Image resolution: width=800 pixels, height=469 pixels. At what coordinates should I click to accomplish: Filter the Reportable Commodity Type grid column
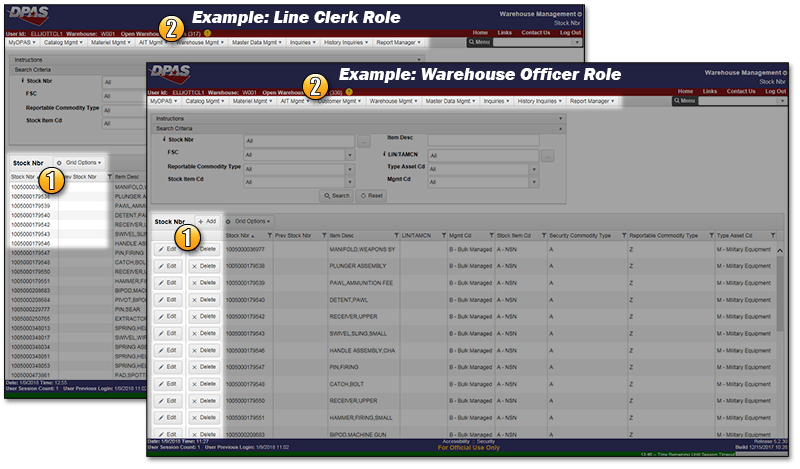pyautogui.click(x=711, y=236)
